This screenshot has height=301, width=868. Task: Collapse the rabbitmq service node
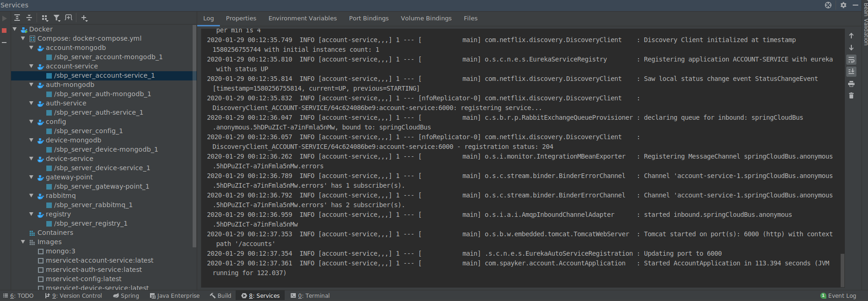pyautogui.click(x=31, y=196)
